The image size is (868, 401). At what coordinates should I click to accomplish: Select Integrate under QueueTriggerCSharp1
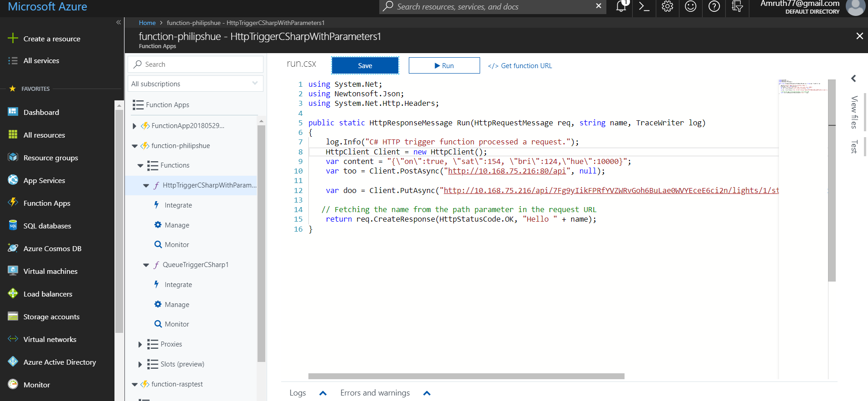pos(178,285)
